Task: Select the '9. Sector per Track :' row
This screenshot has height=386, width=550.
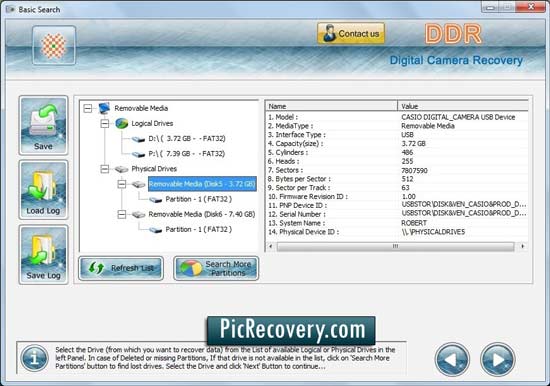Action: [x=397, y=188]
